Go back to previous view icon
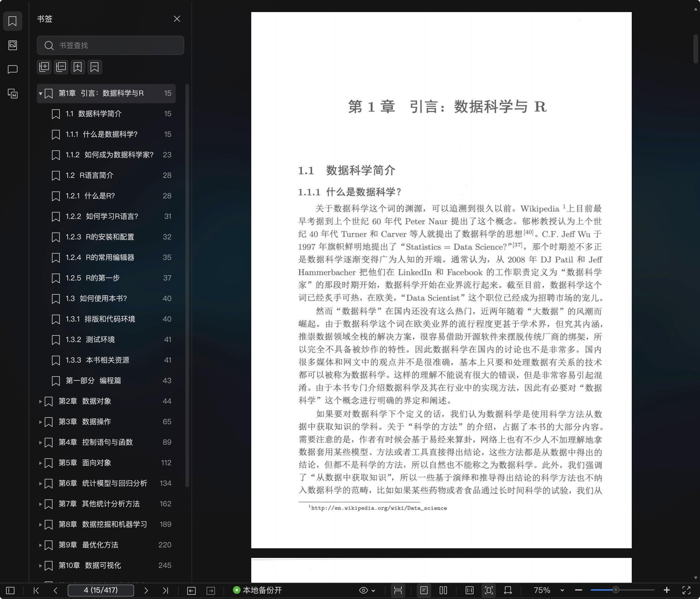Viewport: 700px width, 599px height. pyautogui.click(x=191, y=590)
